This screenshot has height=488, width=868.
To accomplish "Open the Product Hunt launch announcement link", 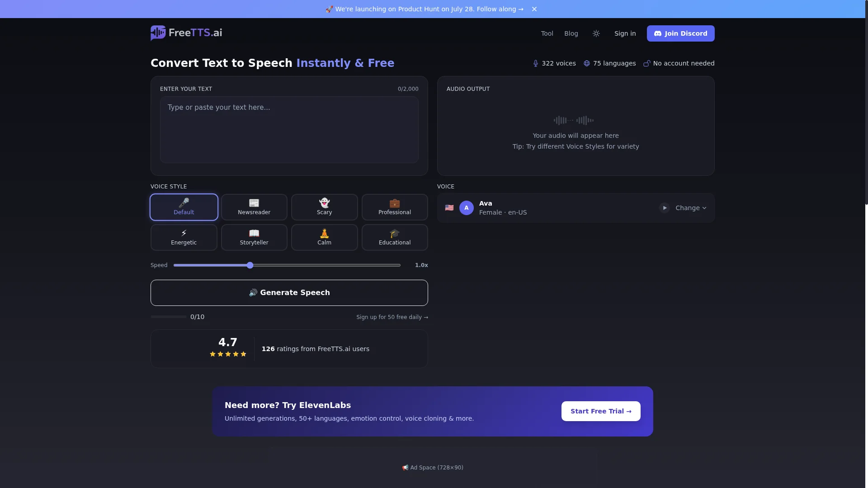I will [425, 9].
